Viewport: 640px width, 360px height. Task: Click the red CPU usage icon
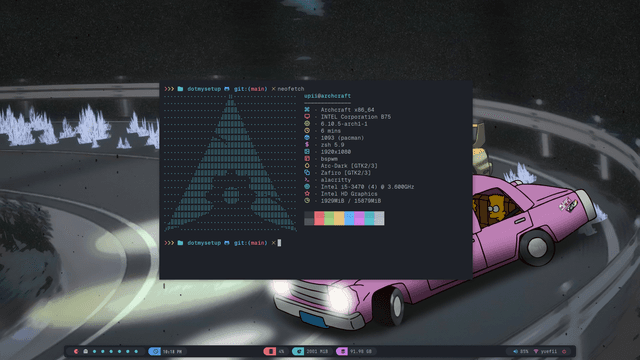click(x=270, y=351)
